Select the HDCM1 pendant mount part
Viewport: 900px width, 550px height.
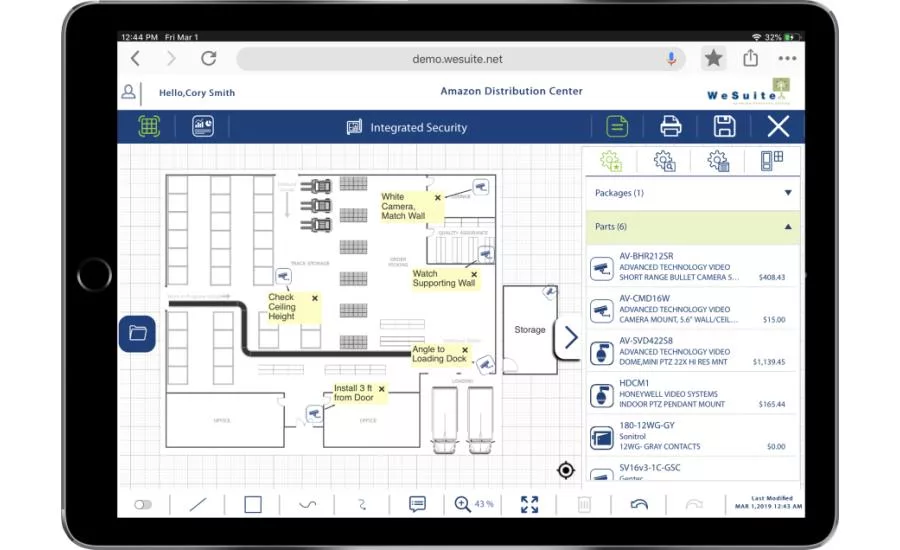pyautogui.click(x=693, y=394)
